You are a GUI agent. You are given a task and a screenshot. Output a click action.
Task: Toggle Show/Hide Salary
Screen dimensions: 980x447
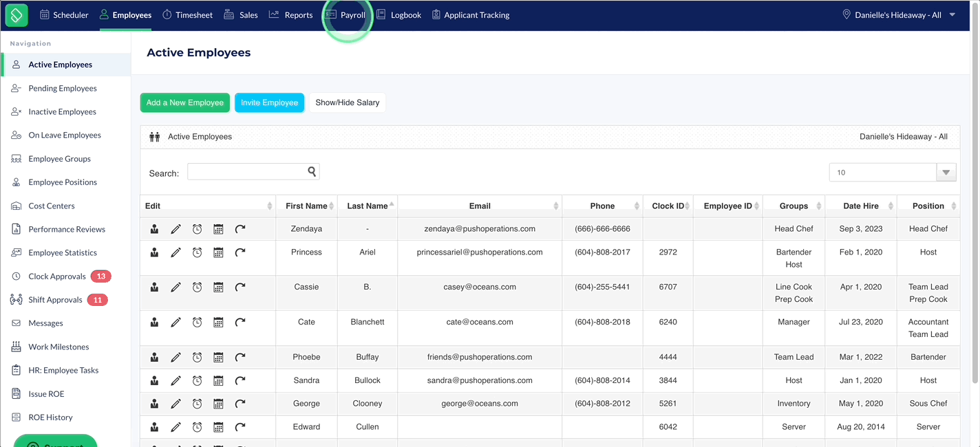(x=348, y=102)
